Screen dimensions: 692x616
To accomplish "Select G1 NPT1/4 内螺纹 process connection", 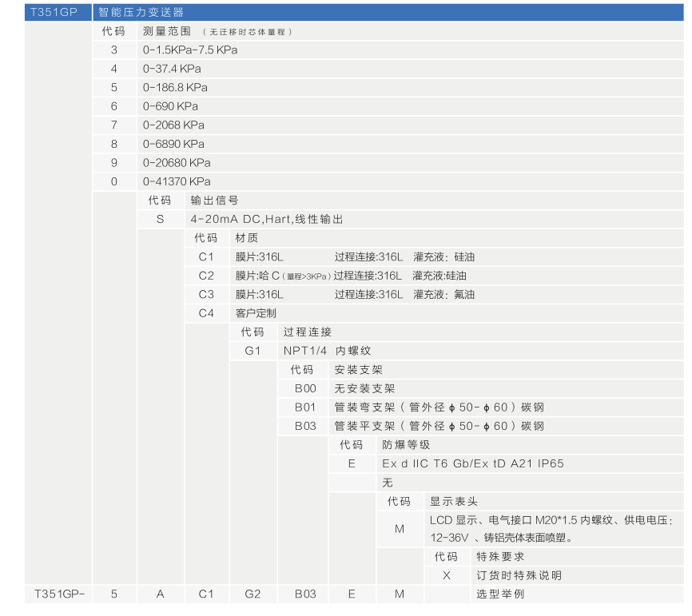I will [252, 350].
